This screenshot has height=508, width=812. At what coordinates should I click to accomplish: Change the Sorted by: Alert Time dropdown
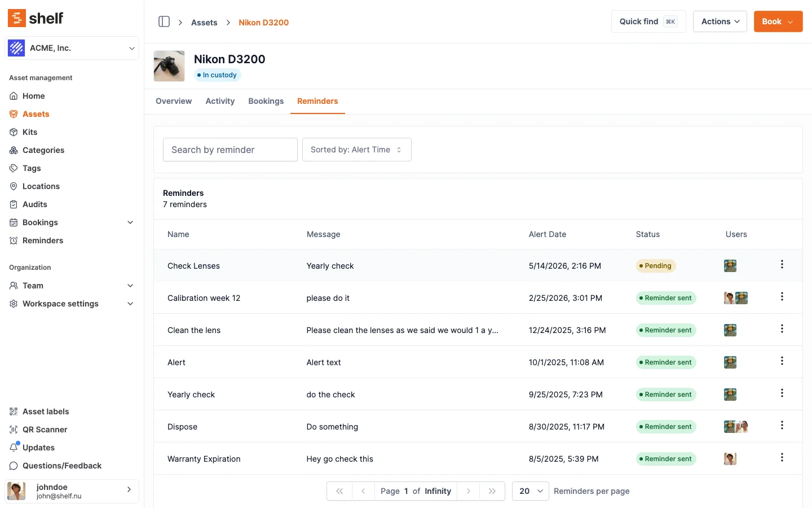356,150
